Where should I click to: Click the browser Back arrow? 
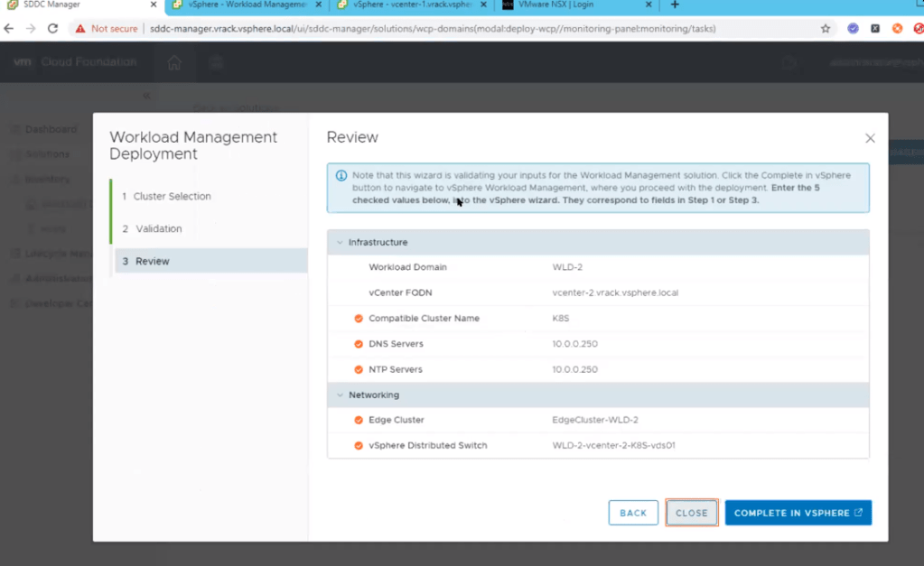click(x=10, y=29)
